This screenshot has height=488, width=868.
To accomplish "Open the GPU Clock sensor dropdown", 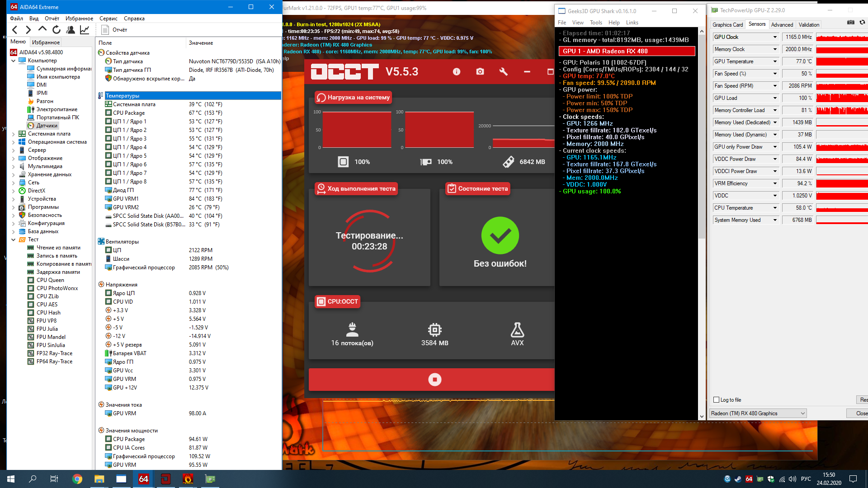I will pyautogui.click(x=775, y=37).
